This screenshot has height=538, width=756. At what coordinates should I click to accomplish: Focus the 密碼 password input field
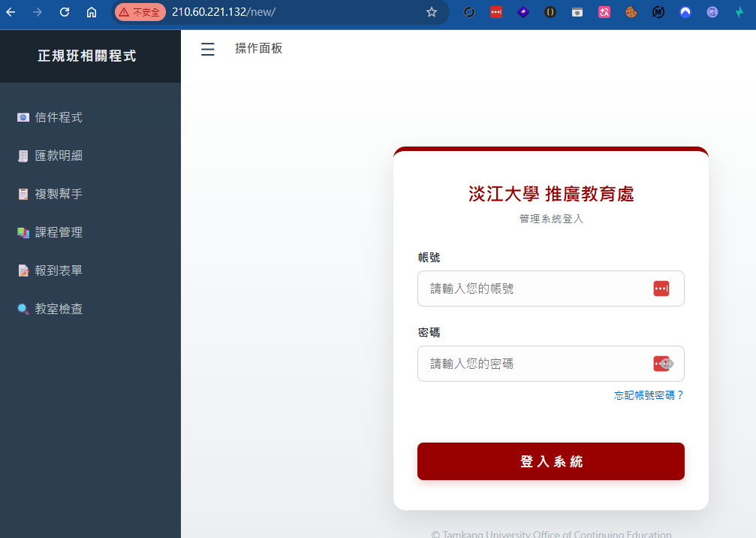click(550, 364)
